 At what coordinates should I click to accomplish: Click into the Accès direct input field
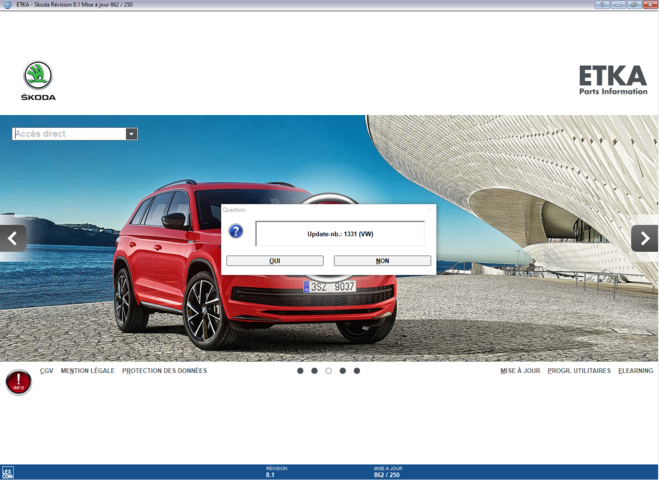pos(69,134)
